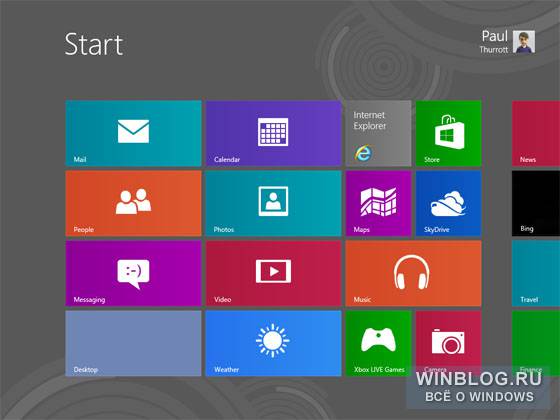Open the Bing tile

536,203
